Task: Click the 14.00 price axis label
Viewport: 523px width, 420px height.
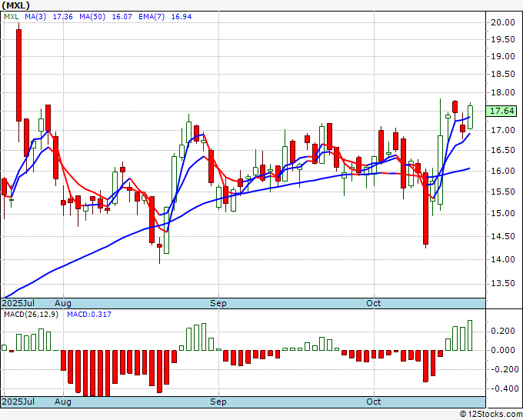Action: click(x=503, y=259)
